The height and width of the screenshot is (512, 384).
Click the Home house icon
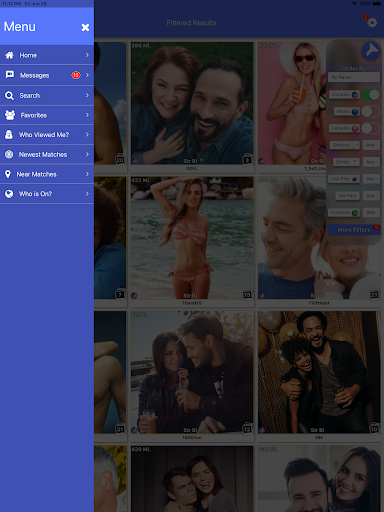point(9,55)
